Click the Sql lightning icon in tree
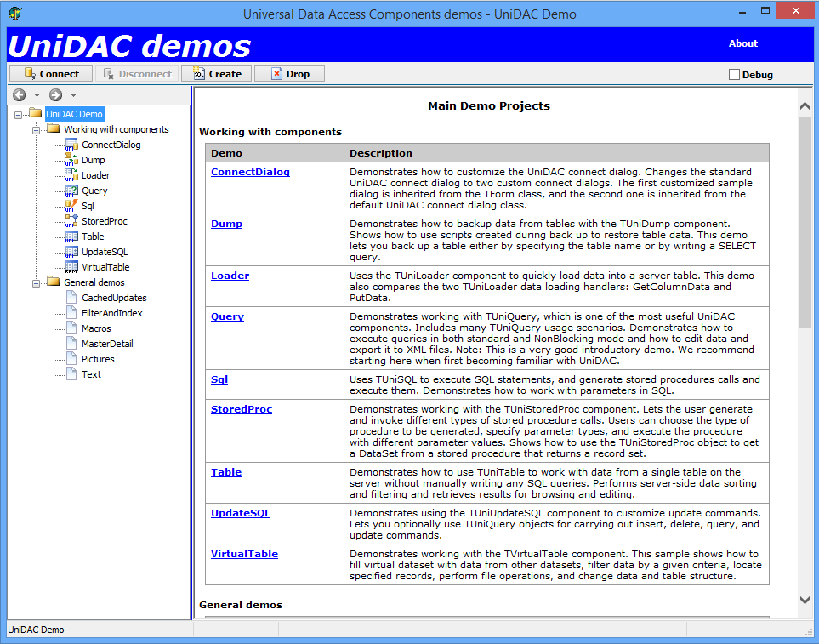The height and width of the screenshot is (644, 819). click(x=71, y=206)
